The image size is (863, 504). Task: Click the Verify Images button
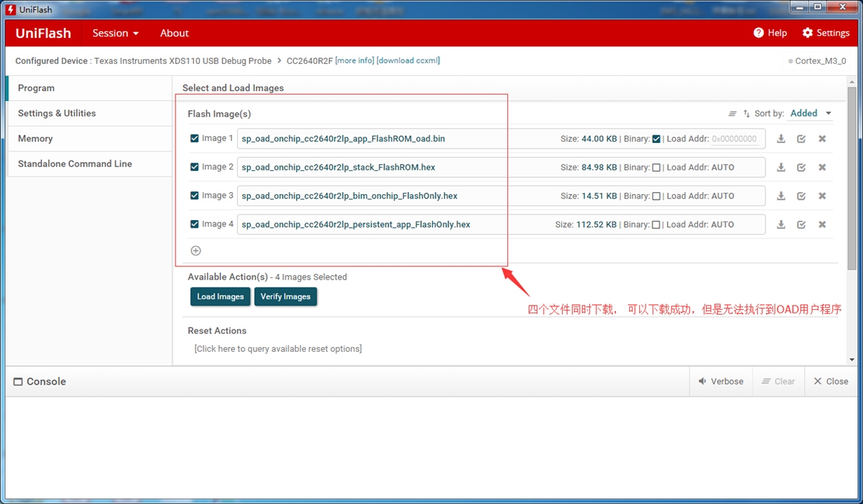[x=286, y=297]
